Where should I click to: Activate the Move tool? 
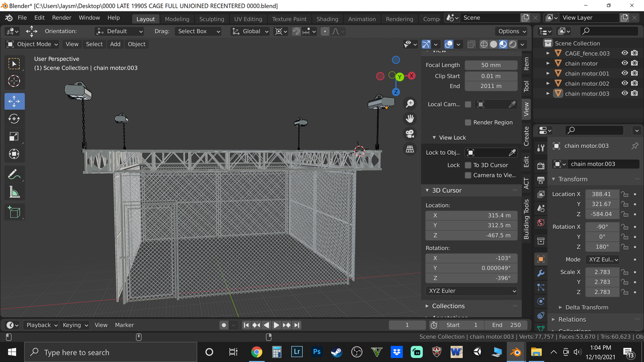point(14,102)
